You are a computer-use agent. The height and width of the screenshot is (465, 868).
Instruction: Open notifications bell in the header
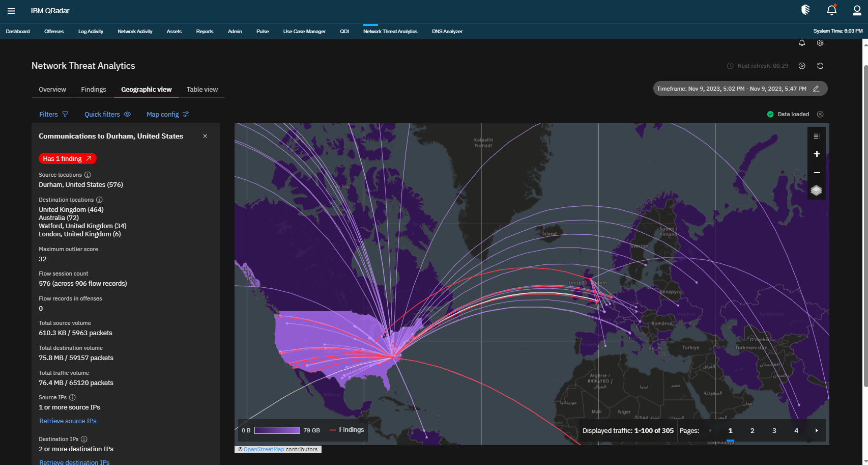click(831, 10)
